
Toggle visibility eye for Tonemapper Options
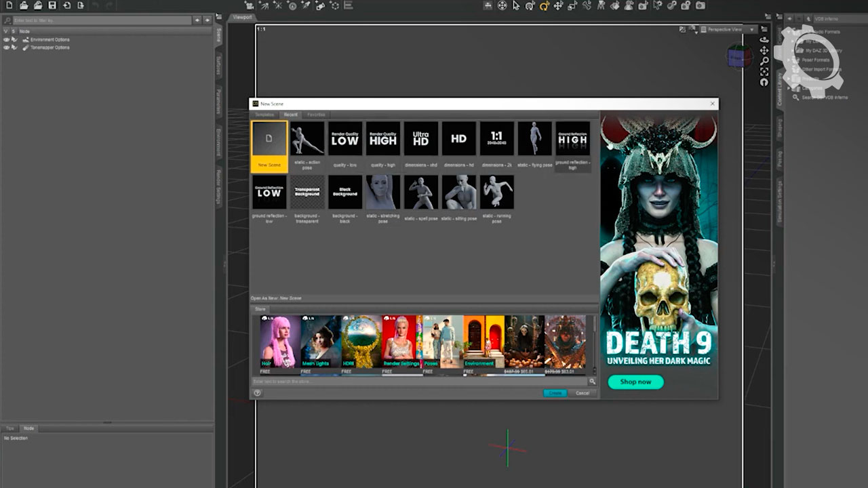click(6, 47)
